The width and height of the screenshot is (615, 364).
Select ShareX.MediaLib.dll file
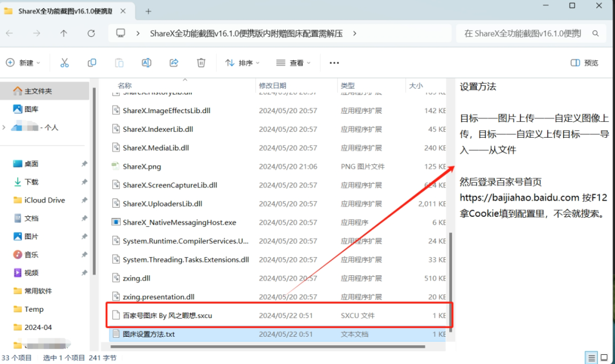click(278, 148)
